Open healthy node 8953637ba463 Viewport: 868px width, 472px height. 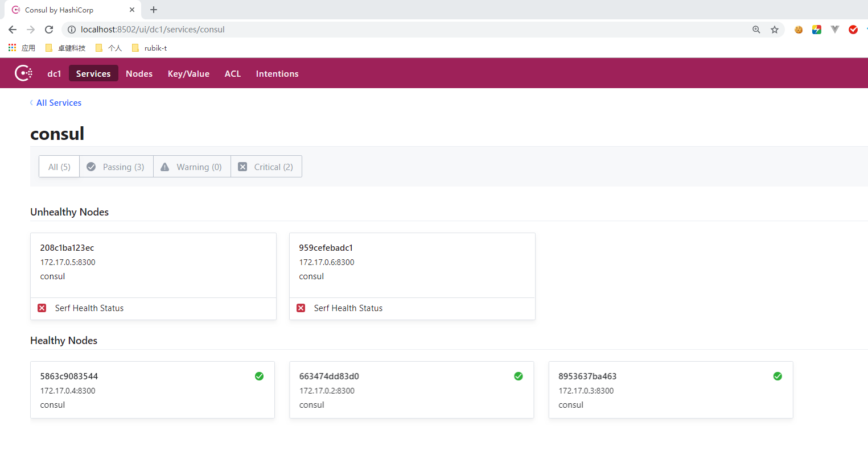coord(587,376)
